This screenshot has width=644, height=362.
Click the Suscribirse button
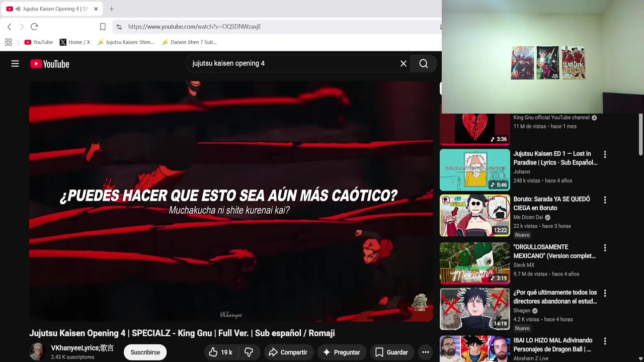[x=145, y=352]
